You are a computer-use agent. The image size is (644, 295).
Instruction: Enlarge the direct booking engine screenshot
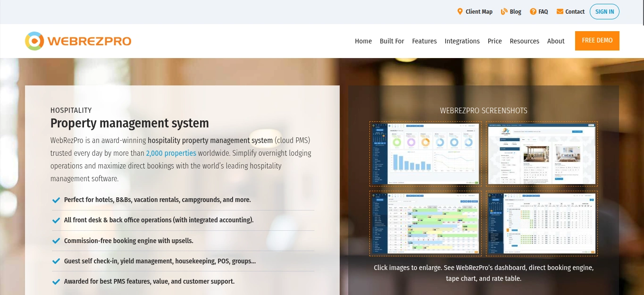[x=542, y=154]
